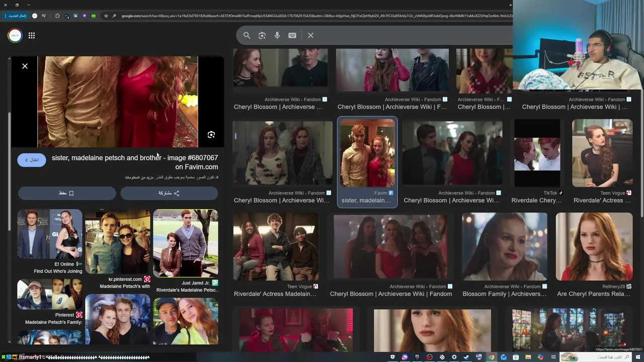Open the Favim image title link
The height and width of the screenshot is (362, 644).
(135, 162)
